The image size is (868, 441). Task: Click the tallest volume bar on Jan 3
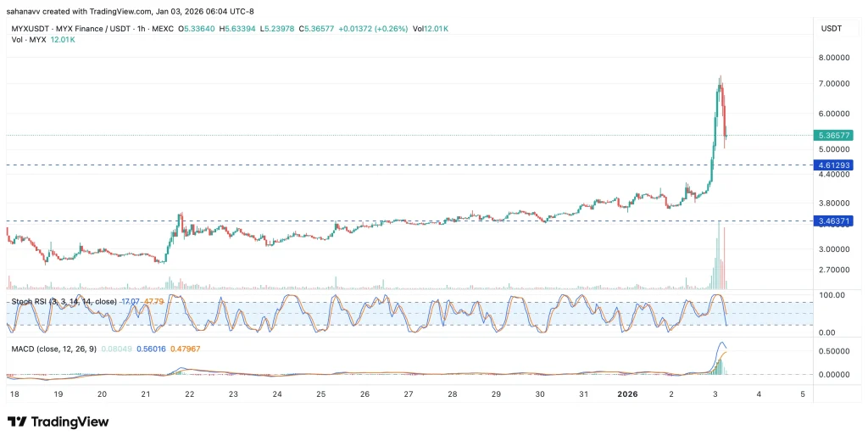point(720,254)
